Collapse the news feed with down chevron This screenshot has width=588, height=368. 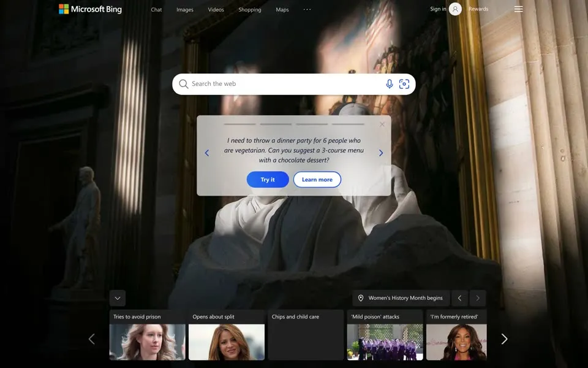pos(118,298)
